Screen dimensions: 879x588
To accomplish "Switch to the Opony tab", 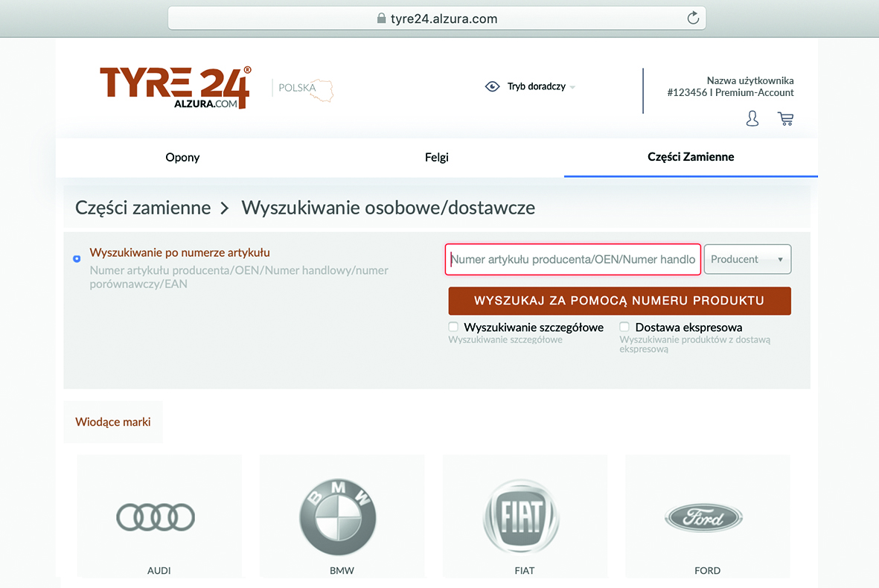I will point(182,158).
